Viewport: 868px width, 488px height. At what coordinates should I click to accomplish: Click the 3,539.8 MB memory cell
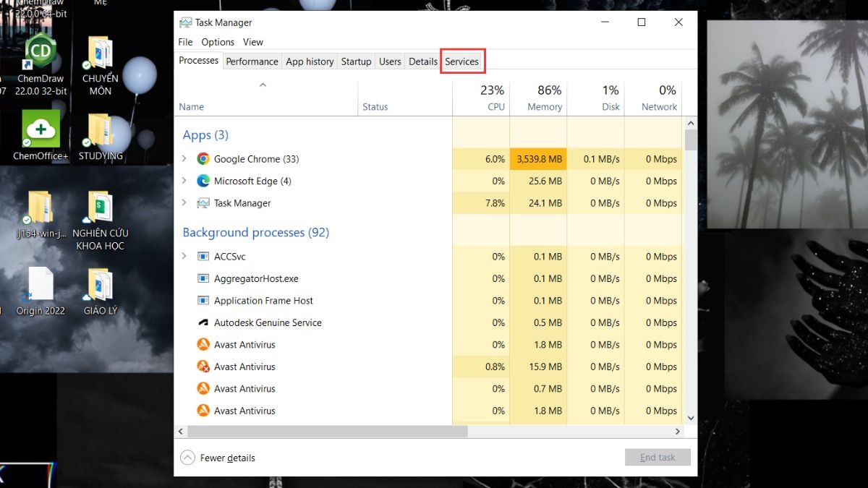[x=538, y=159]
